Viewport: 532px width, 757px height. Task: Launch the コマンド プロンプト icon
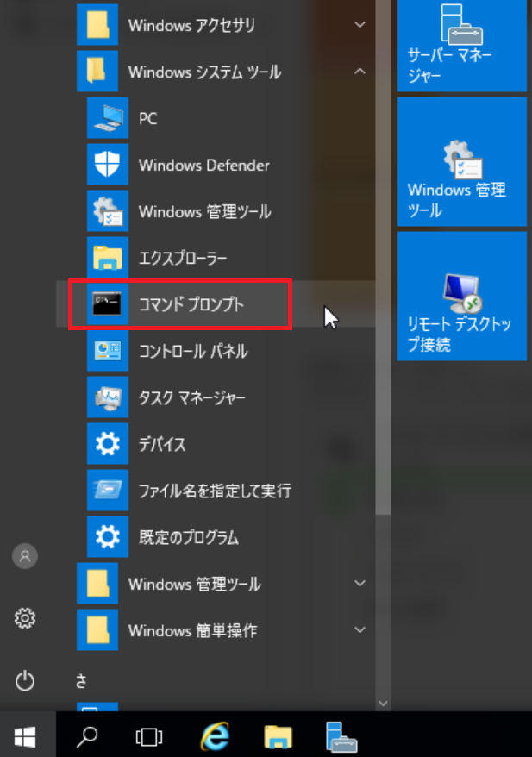tap(108, 304)
